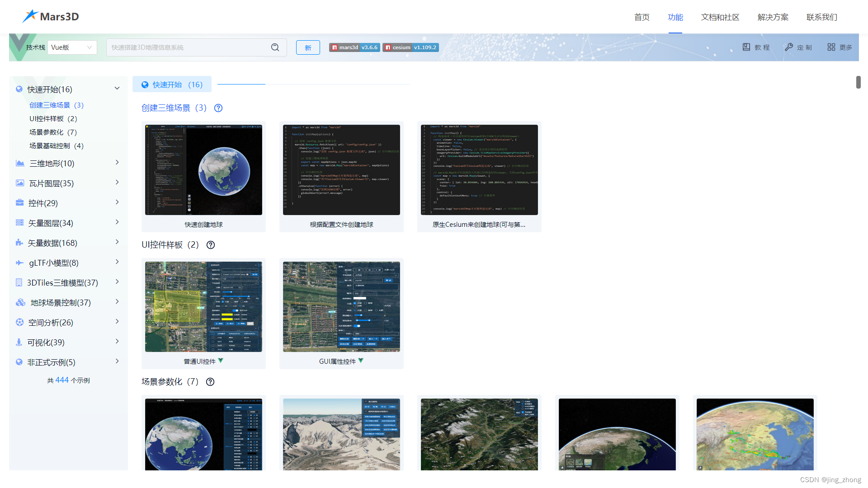Click the 定制 wrench icon

coord(789,47)
